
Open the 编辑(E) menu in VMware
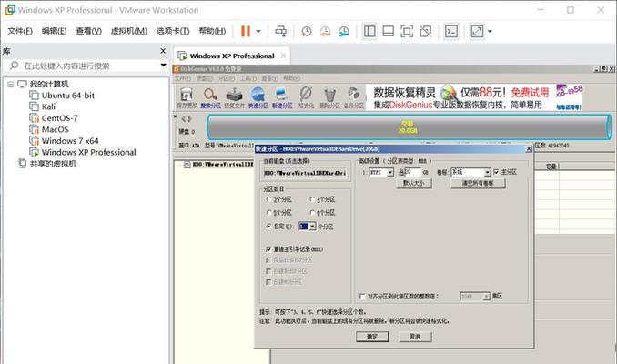pos(54,31)
